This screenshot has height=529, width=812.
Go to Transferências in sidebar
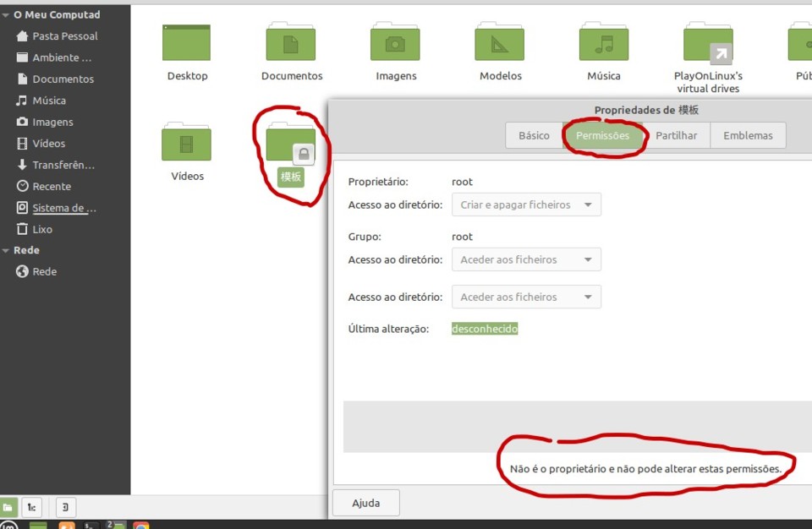click(63, 165)
